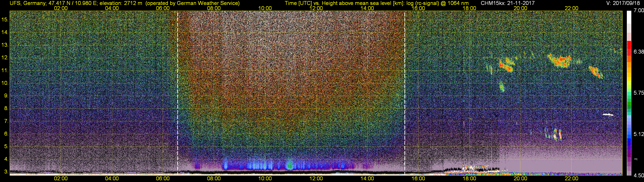Select '16:00' on the bottom time axis
This screenshot has height=182, width=644.
(418, 179)
